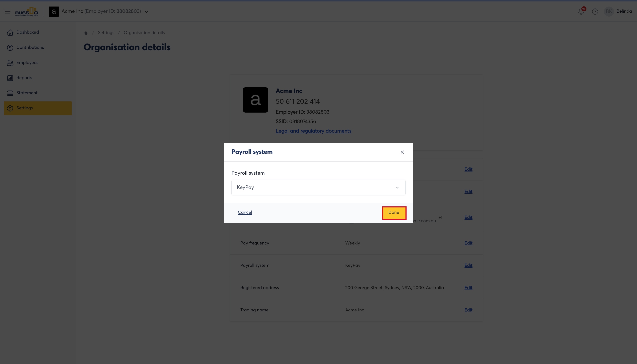Click the Settings gear icon

coord(10,108)
